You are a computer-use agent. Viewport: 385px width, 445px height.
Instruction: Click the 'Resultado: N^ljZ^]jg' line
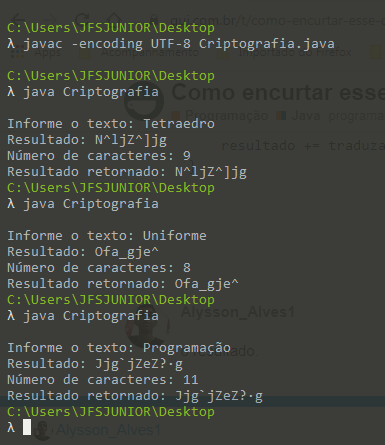click(87, 140)
